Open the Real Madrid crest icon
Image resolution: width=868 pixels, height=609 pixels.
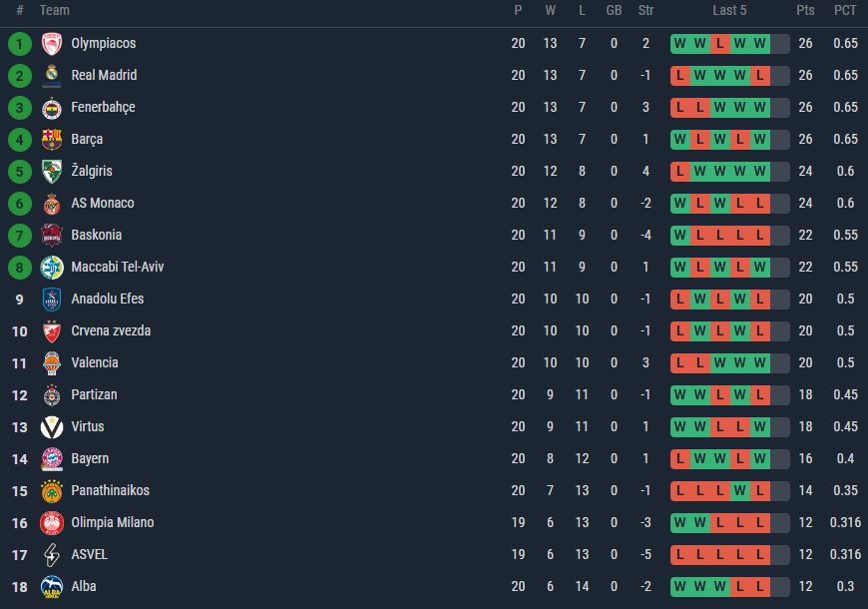pyautogui.click(x=52, y=75)
